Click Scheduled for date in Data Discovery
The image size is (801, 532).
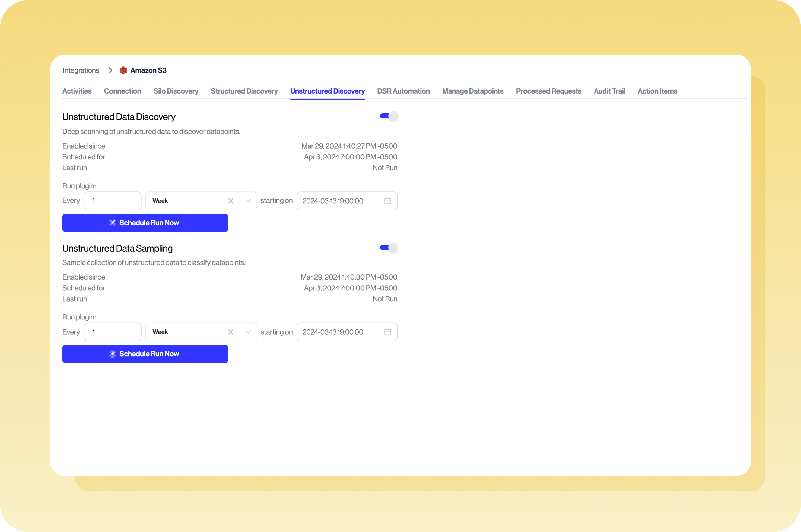point(350,157)
